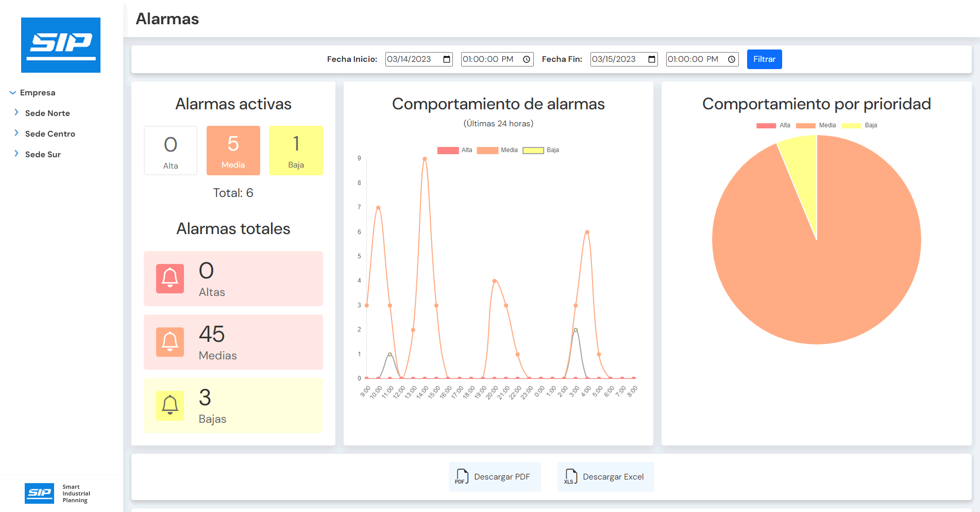The width and height of the screenshot is (980, 512).
Task: Click the Fecha Inicio date field
Action: click(412, 59)
